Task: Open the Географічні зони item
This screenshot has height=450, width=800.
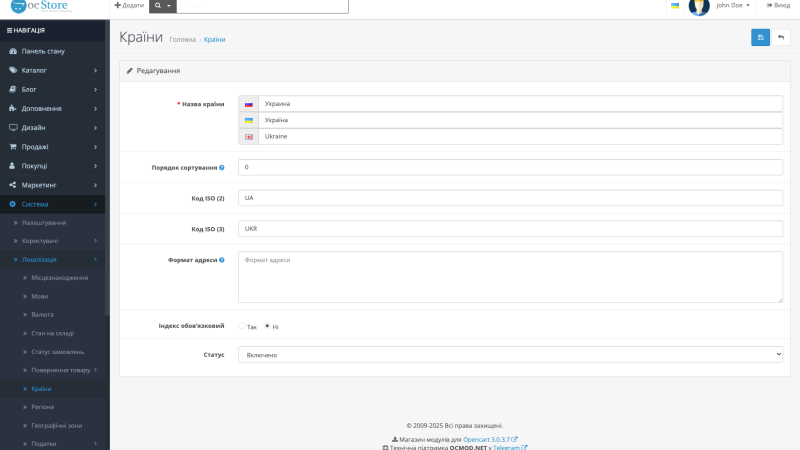Action: [x=53, y=425]
